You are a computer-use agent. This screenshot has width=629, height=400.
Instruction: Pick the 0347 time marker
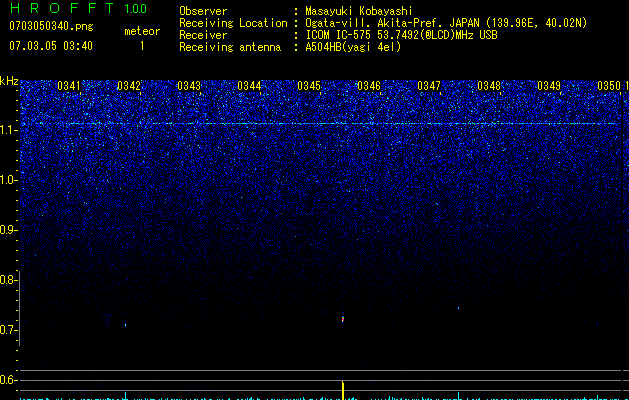[x=429, y=86]
